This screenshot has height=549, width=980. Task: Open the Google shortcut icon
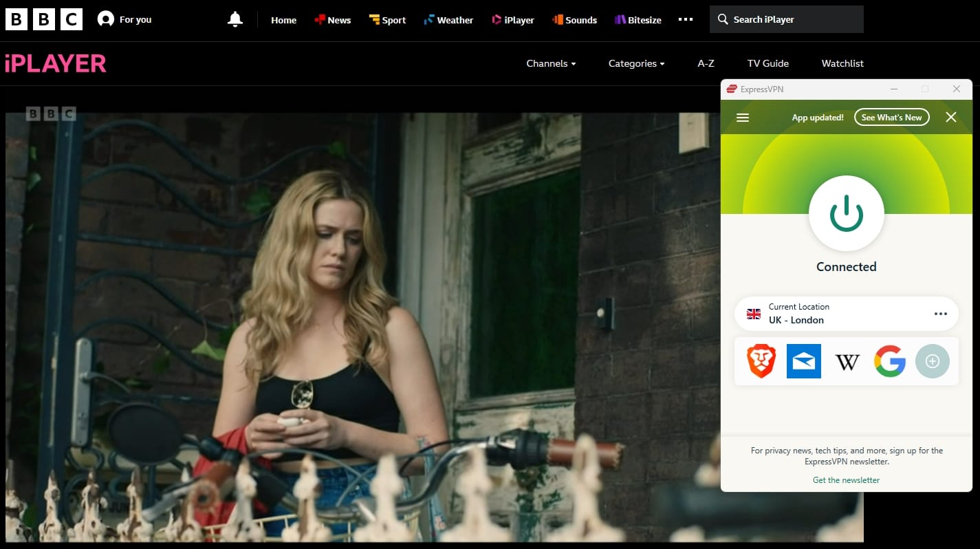click(890, 361)
